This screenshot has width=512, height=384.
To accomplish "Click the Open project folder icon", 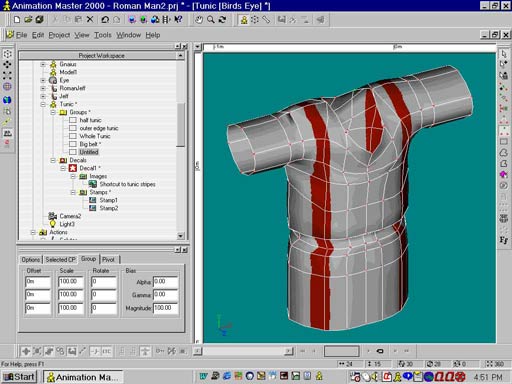I will point(28,20).
